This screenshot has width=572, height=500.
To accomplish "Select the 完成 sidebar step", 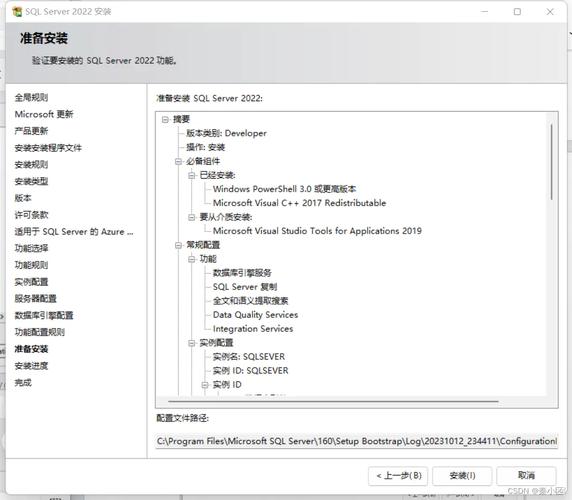I will 23,383.
